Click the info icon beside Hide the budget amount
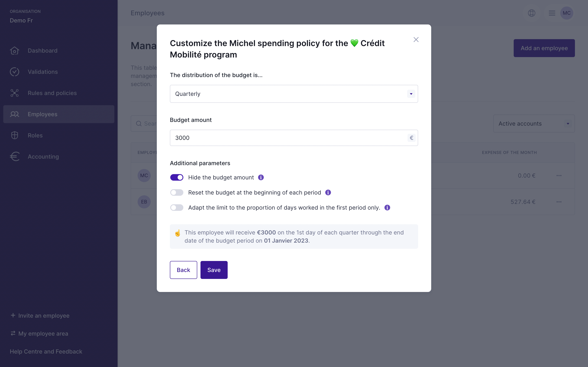Viewport: 588px width, 367px height. click(x=261, y=177)
